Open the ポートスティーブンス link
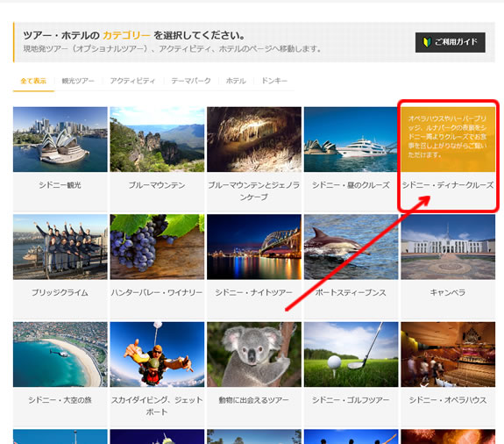Image resolution: width=504 pixels, height=444 pixels. (351, 292)
